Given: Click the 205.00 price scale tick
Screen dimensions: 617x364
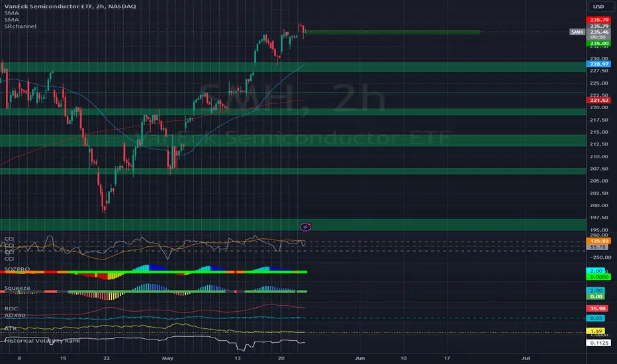Looking at the screenshot, I should (x=599, y=181).
